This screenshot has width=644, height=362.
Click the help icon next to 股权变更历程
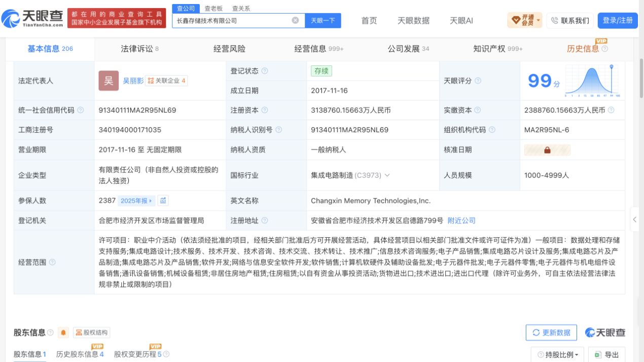click(166, 354)
